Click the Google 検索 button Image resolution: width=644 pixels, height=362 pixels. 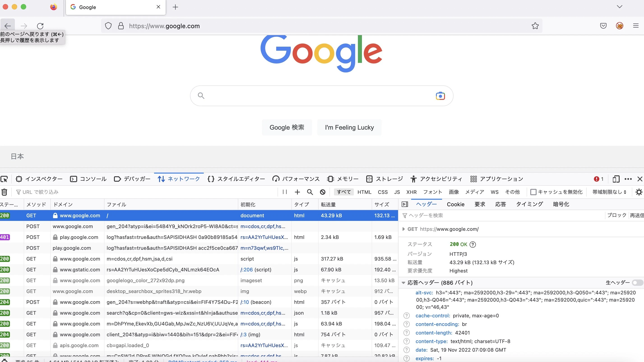pos(287,127)
